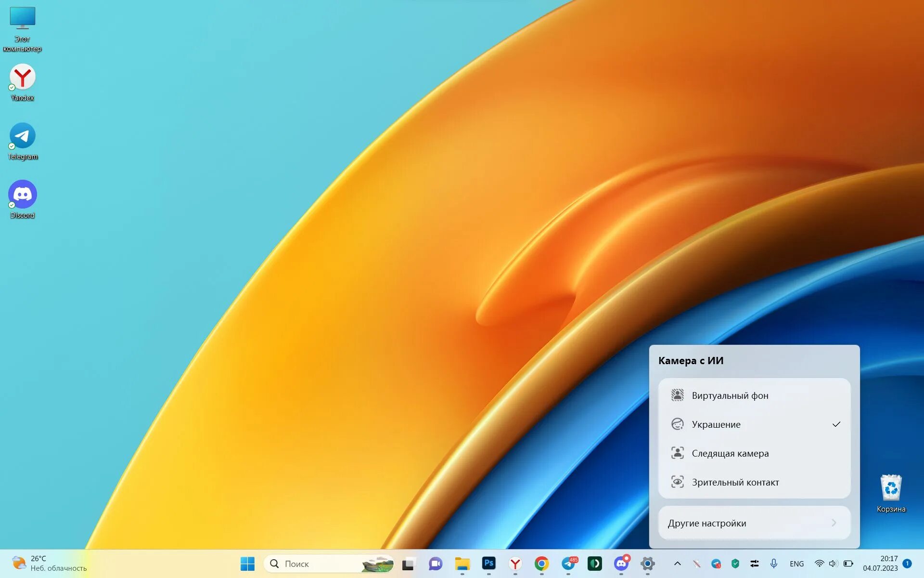Click the Камера с ИИ panel title
The image size is (924, 578).
pos(691,361)
